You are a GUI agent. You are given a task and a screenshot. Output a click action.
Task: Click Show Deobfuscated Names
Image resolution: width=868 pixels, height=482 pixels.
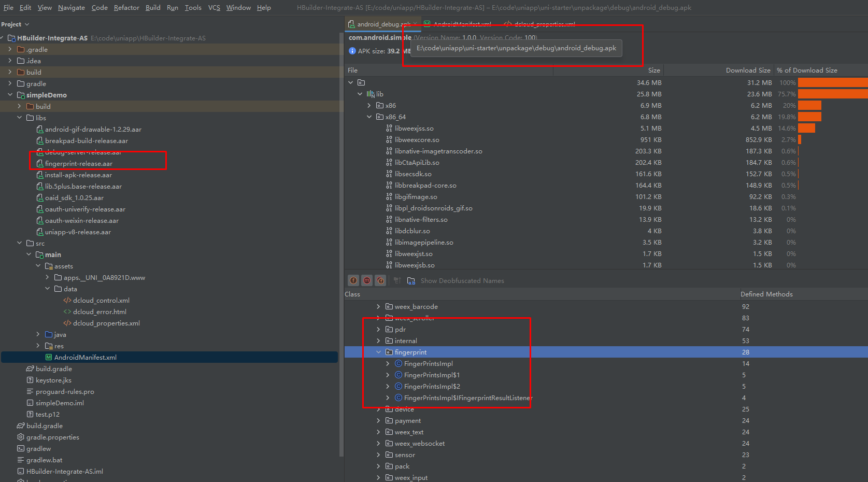pos(462,280)
